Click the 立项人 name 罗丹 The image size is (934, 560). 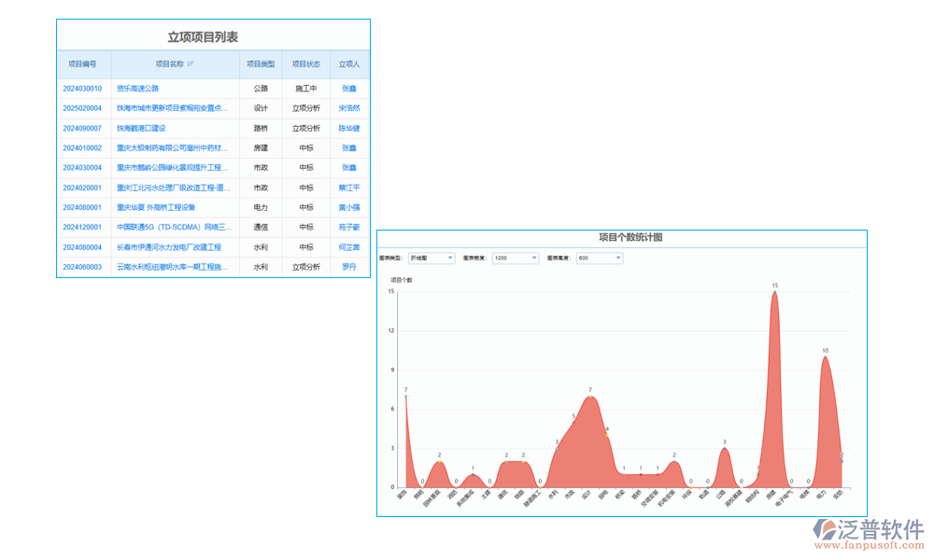(x=349, y=267)
